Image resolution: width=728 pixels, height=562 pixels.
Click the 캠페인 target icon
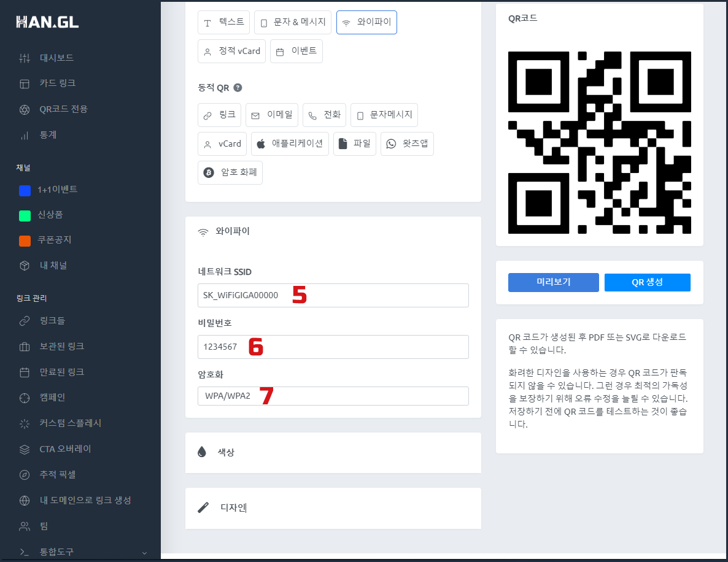(25, 398)
